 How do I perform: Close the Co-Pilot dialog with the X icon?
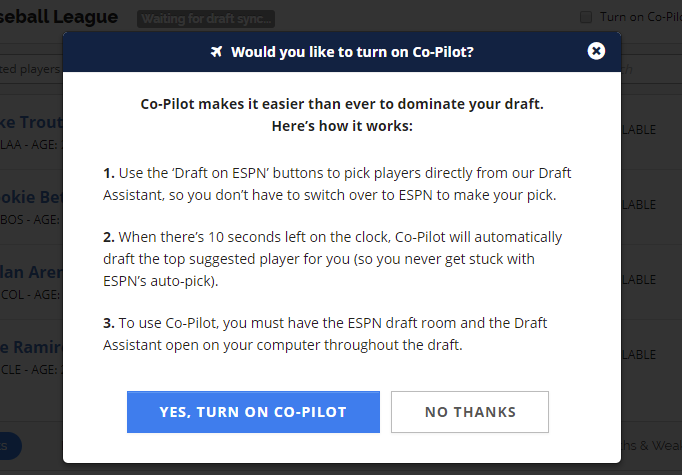tap(596, 51)
